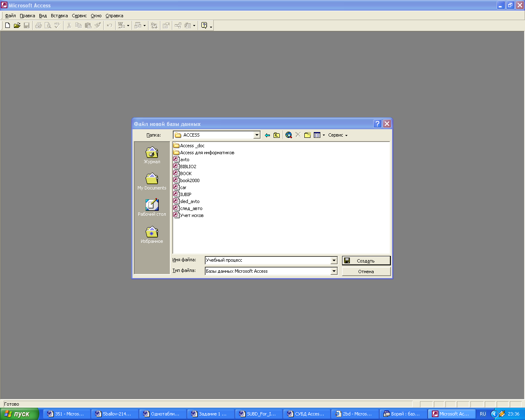Click the New Object toolbar icon
The height and width of the screenshot is (420, 525).
(188, 25)
